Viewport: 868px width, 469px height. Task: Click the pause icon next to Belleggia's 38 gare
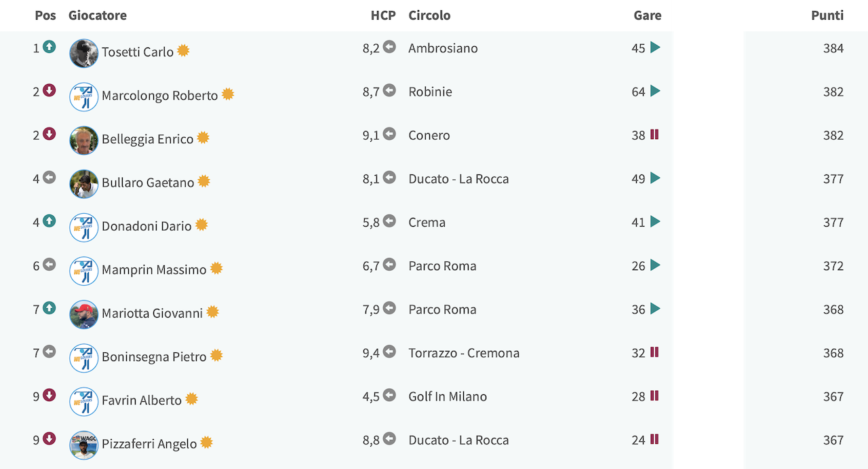pyautogui.click(x=654, y=134)
